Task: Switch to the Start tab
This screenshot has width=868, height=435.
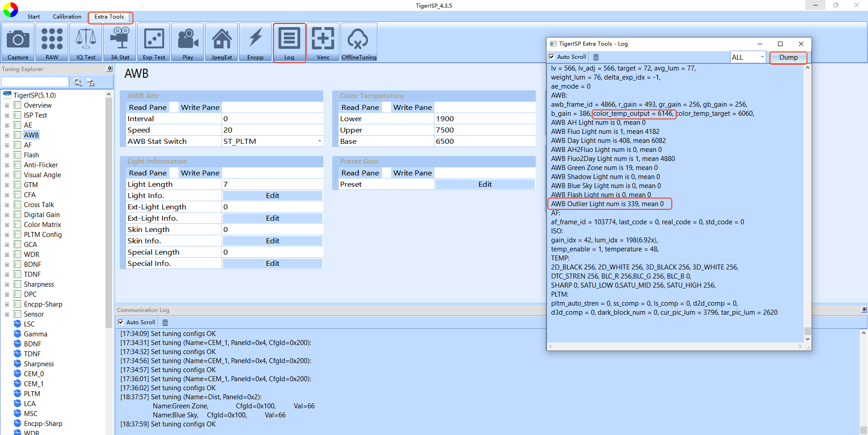Action: [33, 17]
